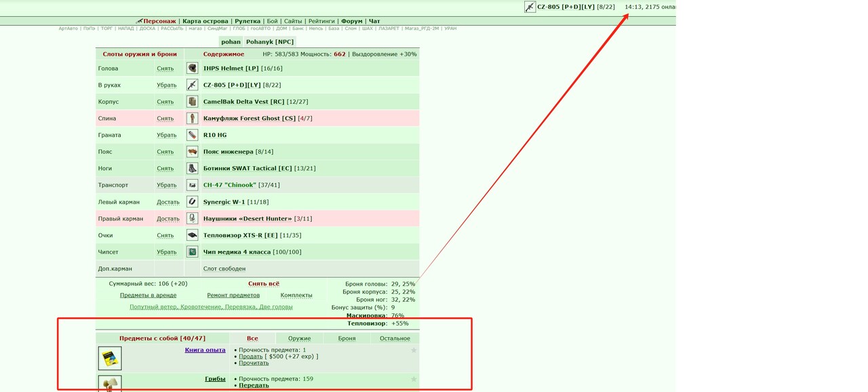Open Карта острова in the top menu
The image size is (868, 392).
[x=205, y=21]
